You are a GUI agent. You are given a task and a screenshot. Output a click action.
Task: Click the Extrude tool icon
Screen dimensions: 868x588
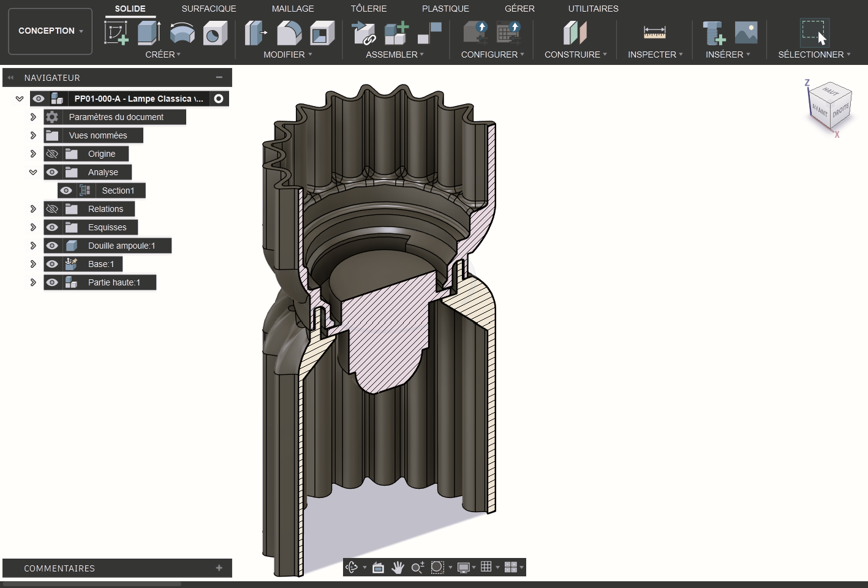[148, 32]
